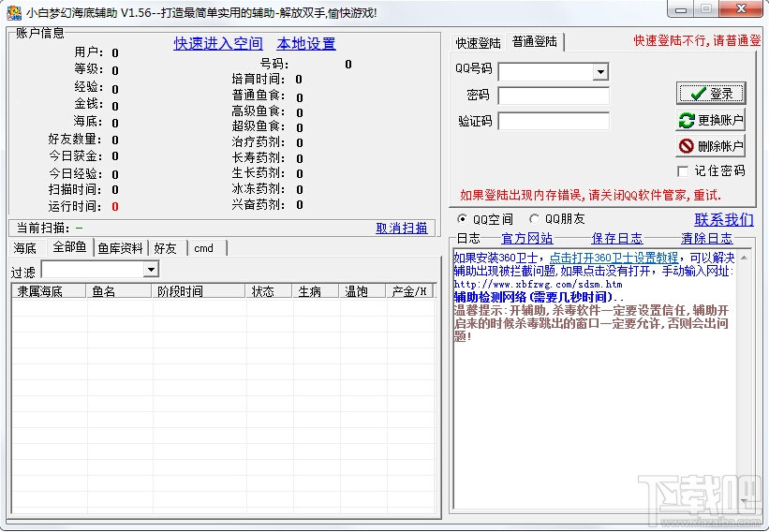Click the 本地设置 link
Image resolution: width=769 pixels, height=532 pixels.
(306, 44)
